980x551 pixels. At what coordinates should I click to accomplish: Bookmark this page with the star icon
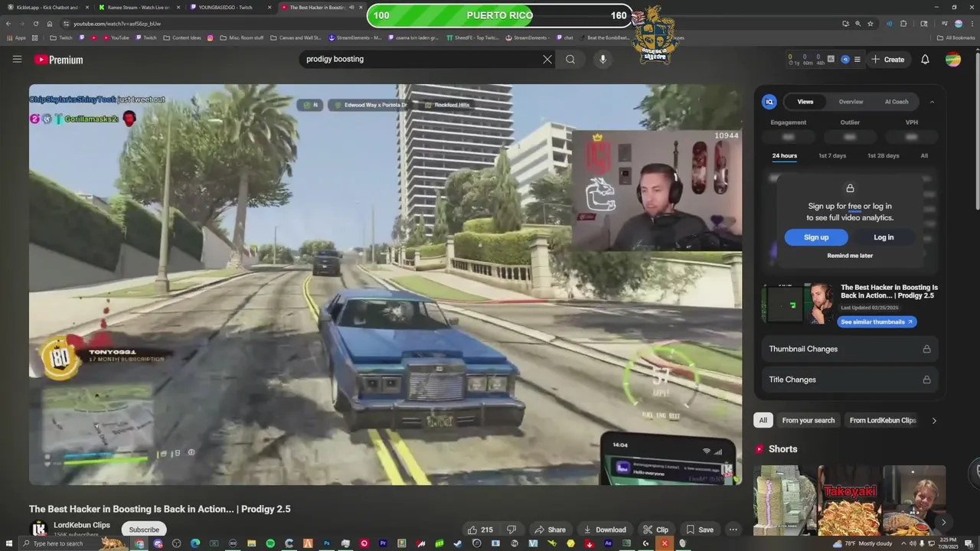click(871, 24)
